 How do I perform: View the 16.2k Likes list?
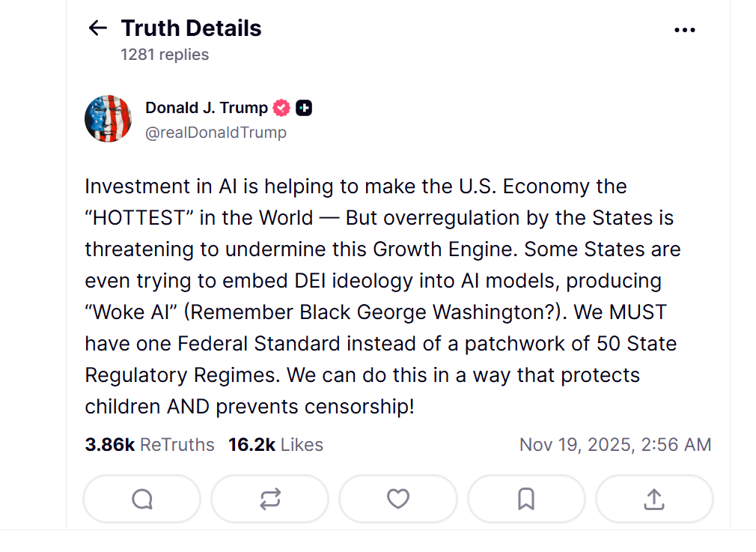(275, 445)
